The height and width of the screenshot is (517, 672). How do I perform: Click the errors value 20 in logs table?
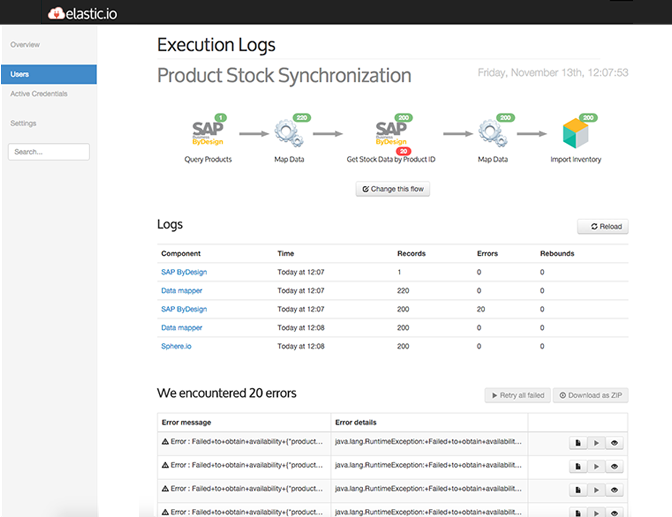click(x=481, y=309)
